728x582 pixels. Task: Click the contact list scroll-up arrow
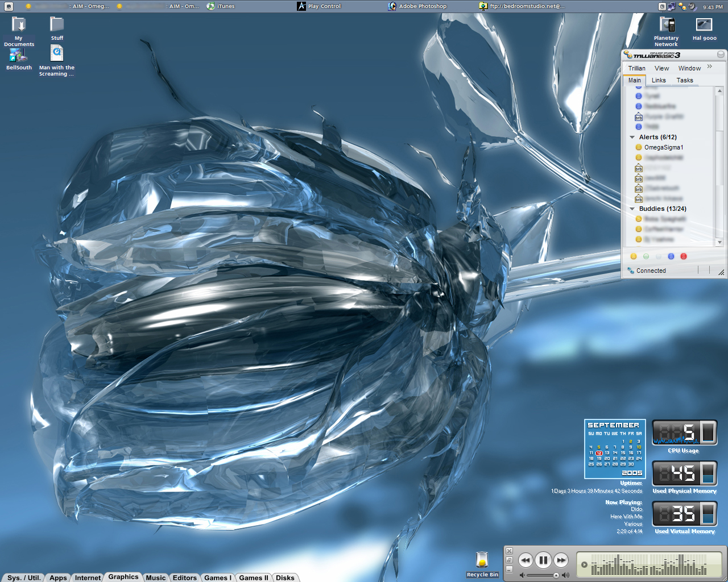(719, 91)
